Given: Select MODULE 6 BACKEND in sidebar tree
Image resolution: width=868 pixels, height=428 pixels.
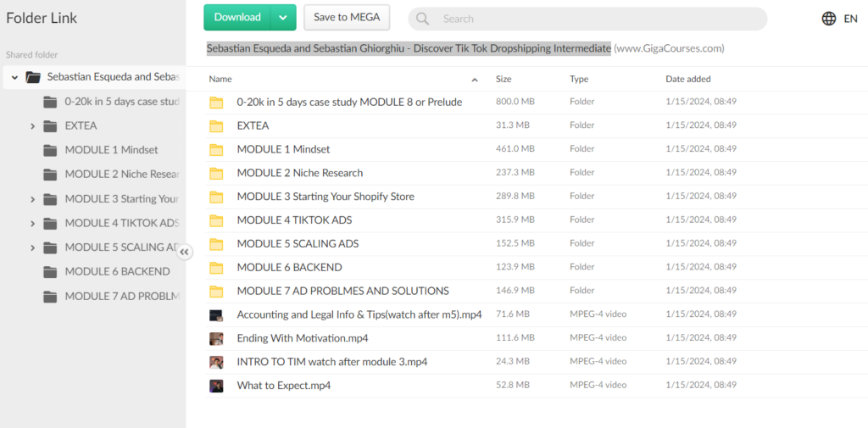Looking at the screenshot, I should pos(117,271).
